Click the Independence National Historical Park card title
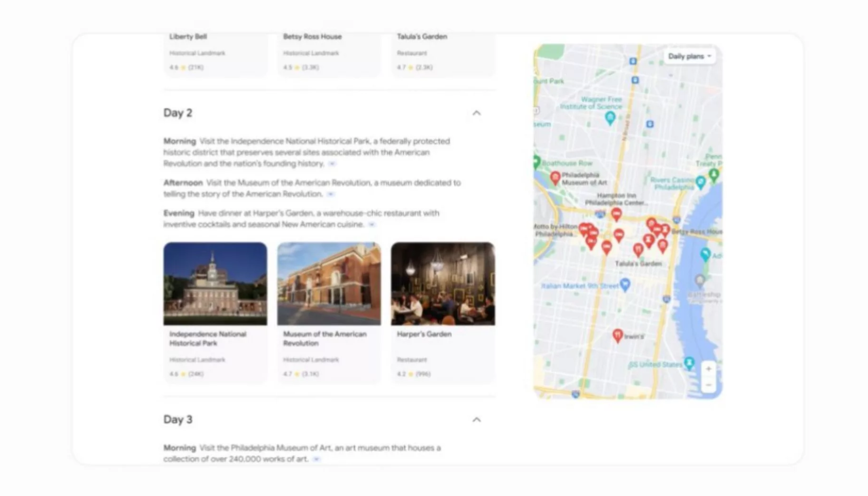Image resolution: width=868 pixels, height=496 pixels. click(208, 338)
